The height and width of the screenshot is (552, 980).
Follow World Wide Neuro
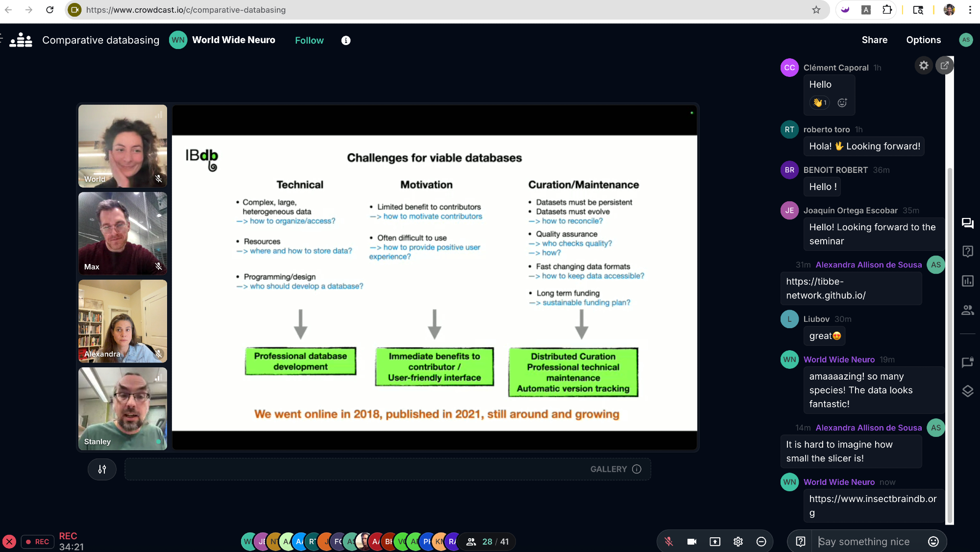(x=309, y=40)
